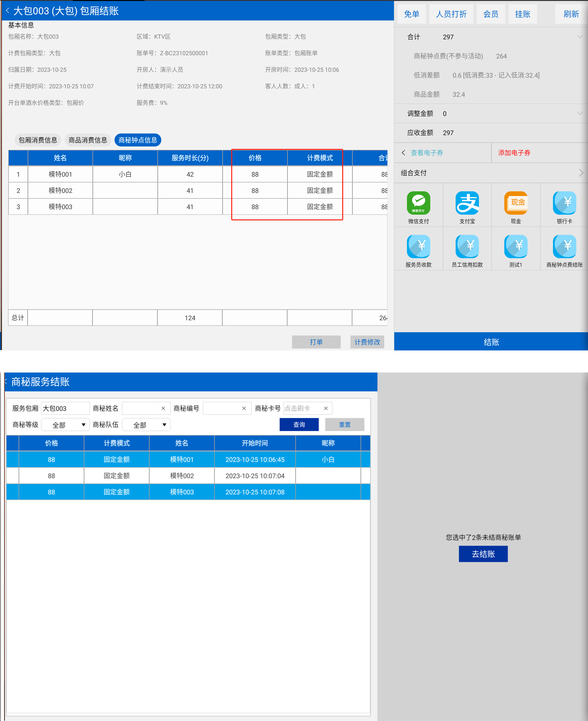The image size is (588, 721).
Task: Click the 查询 button
Action: click(299, 424)
